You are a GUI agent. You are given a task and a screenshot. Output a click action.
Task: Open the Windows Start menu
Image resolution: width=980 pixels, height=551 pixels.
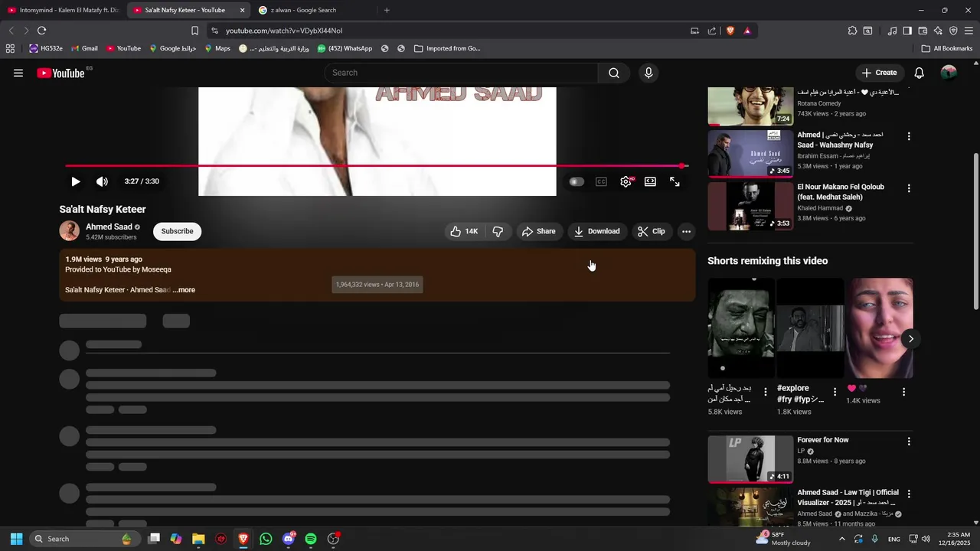point(16,539)
